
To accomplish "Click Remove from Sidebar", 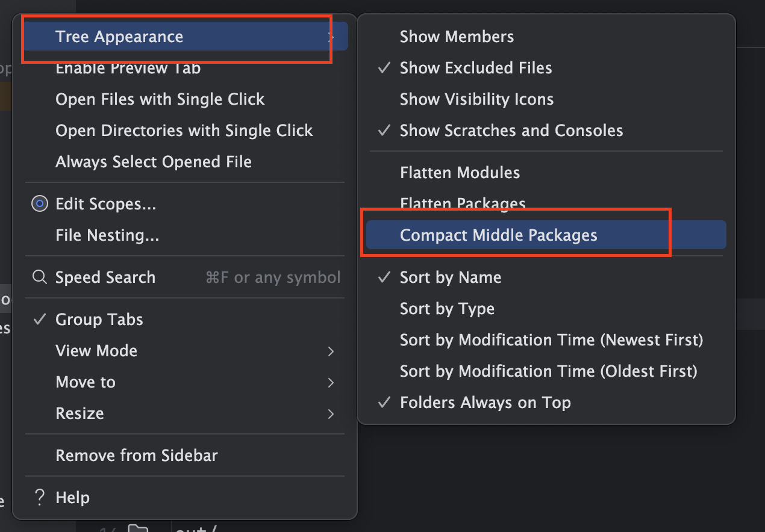I will tap(136, 456).
